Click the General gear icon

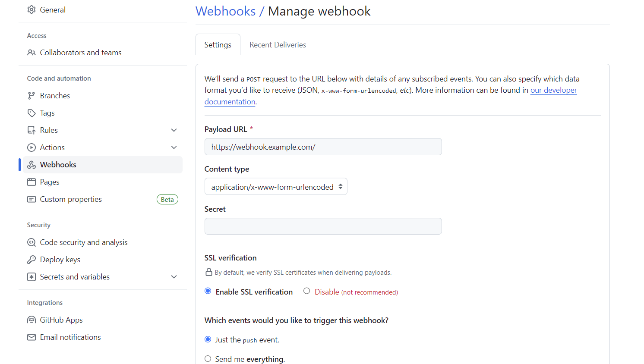tap(32, 9)
